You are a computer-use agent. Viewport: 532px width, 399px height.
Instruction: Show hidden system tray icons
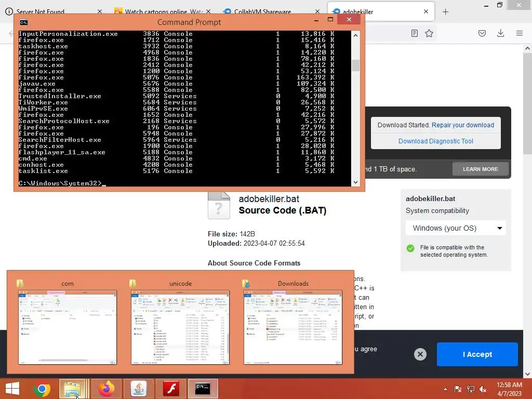(445, 389)
